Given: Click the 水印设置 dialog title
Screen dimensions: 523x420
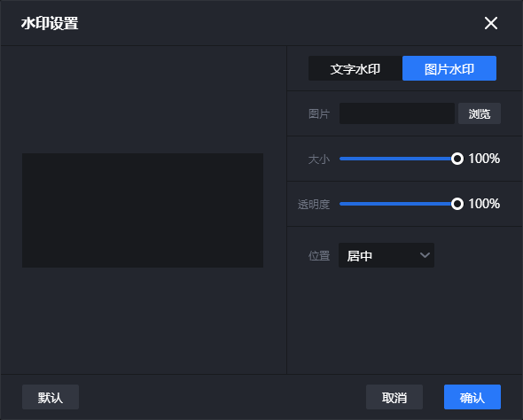Looking at the screenshot, I should pyautogui.click(x=50, y=23).
